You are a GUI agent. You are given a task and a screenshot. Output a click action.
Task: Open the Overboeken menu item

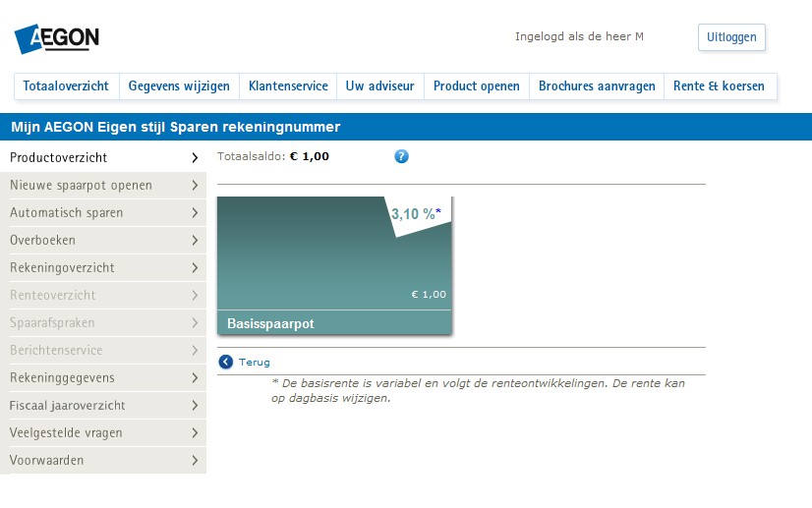tap(103, 241)
